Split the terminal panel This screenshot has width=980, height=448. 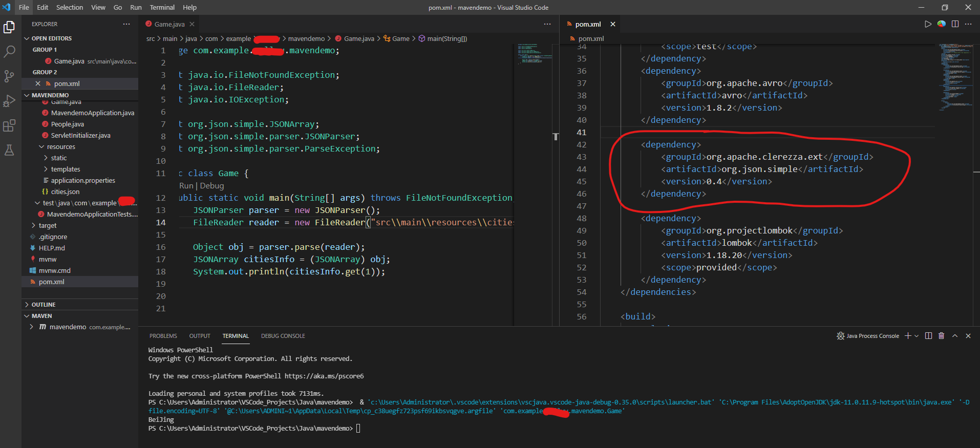tap(928, 336)
